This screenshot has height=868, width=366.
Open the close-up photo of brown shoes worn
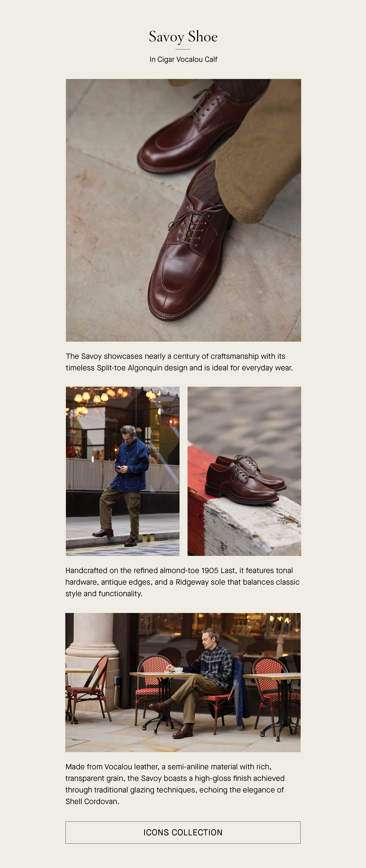pyautogui.click(x=183, y=210)
